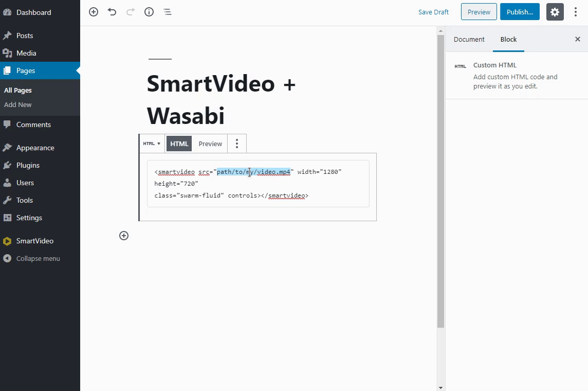Undo the last change

pyautogui.click(x=112, y=12)
